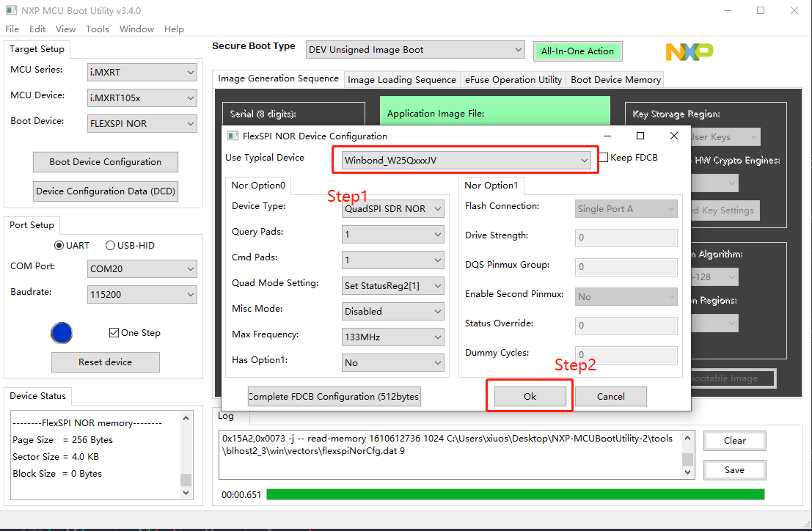Toggle the One Step checkbox
Screen dimensions: 812x531
click(x=114, y=333)
